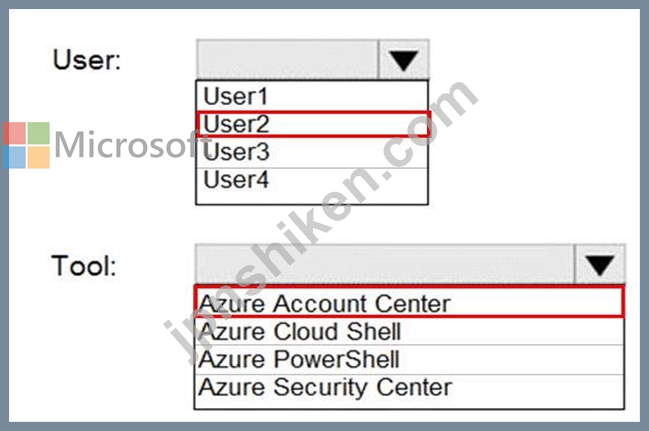This screenshot has width=649, height=431.
Task: Expand the Tool dropdown arrow
Action: click(x=599, y=265)
